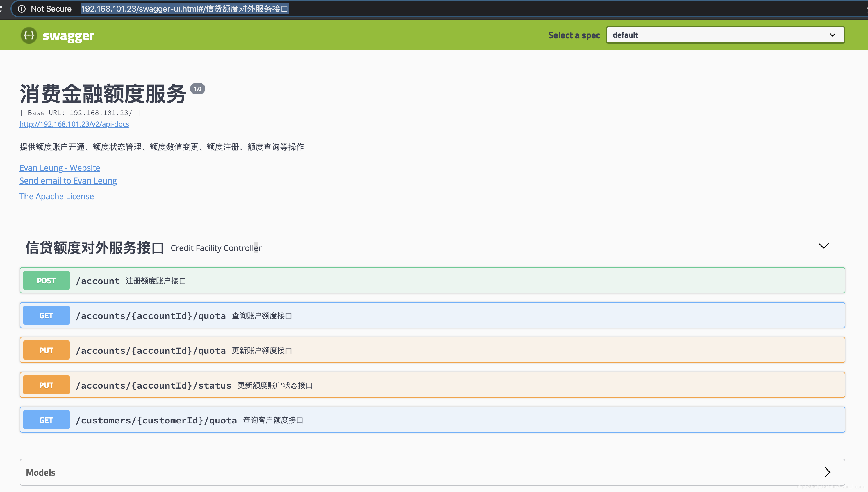Click the Models heading text
The image size is (868, 492).
41,473
